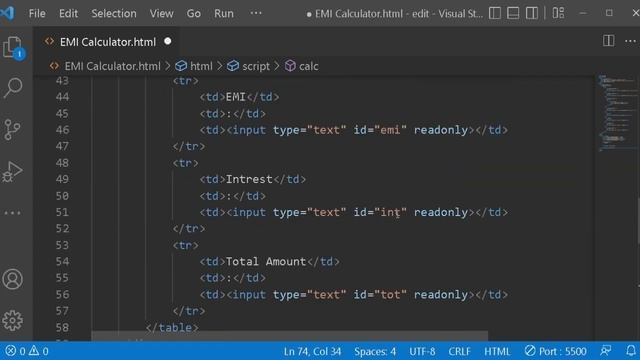Open the Selection menu
The height and width of the screenshot is (360, 640).
pos(114,13)
